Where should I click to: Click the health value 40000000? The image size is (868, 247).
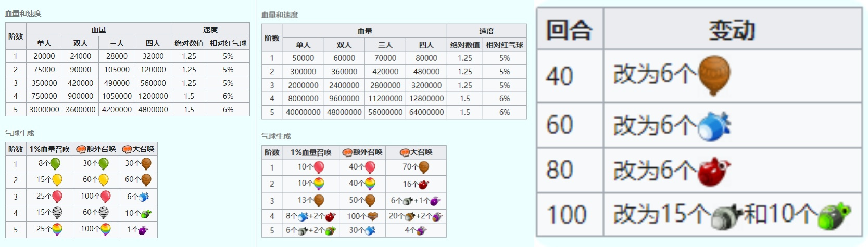tap(303, 112)
